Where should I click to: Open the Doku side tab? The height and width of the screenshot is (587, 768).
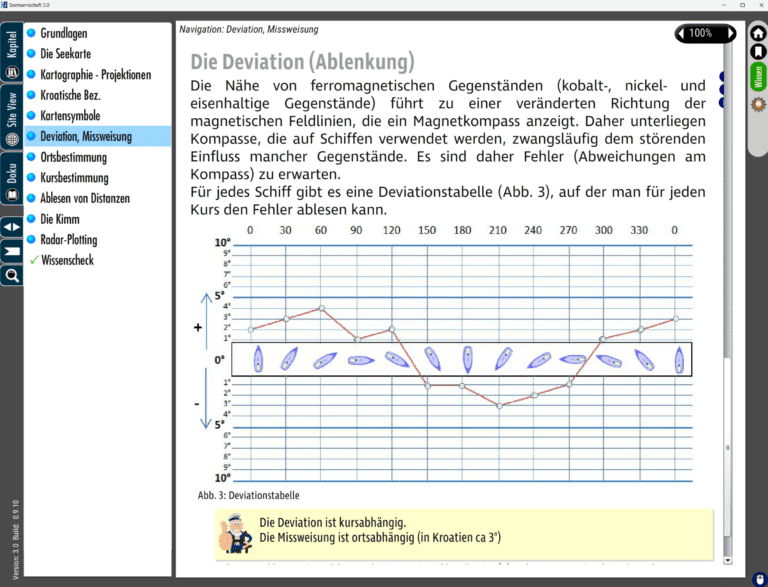[x=12, y=179]
